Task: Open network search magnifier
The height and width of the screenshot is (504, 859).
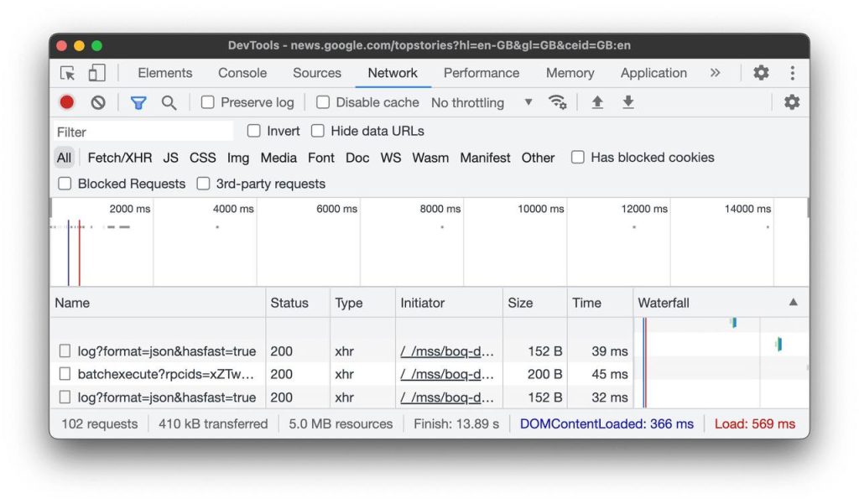Action: [x=169, y=102]
